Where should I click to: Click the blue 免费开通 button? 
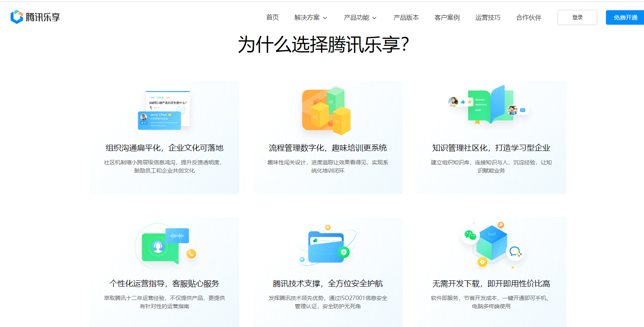pyautogui.click(x=625, y=17)
